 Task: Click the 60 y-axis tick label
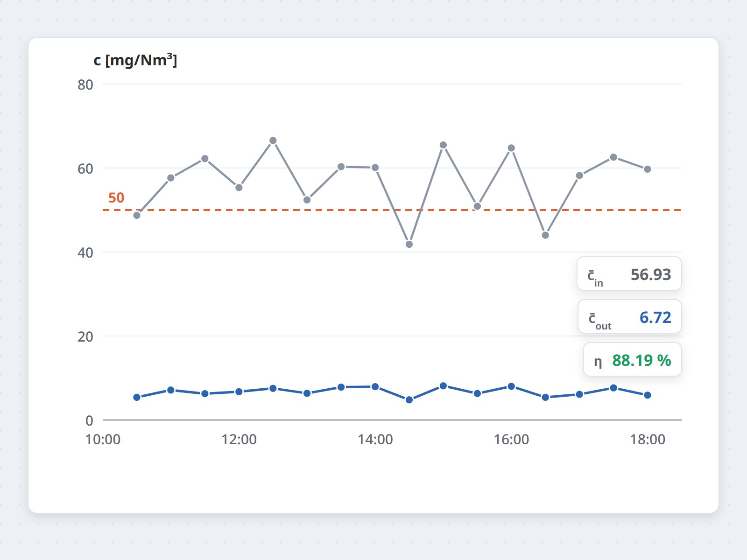click(85, 169)
